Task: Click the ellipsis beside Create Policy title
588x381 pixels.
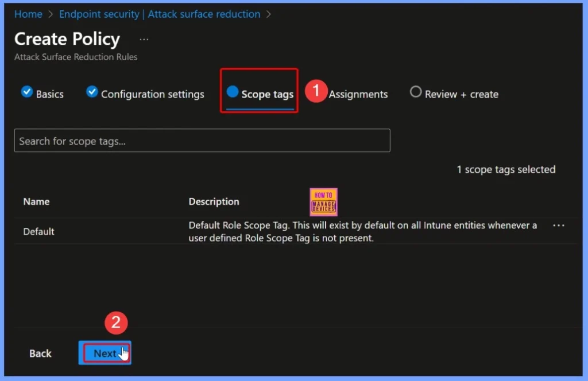Action: coord(144,40)
